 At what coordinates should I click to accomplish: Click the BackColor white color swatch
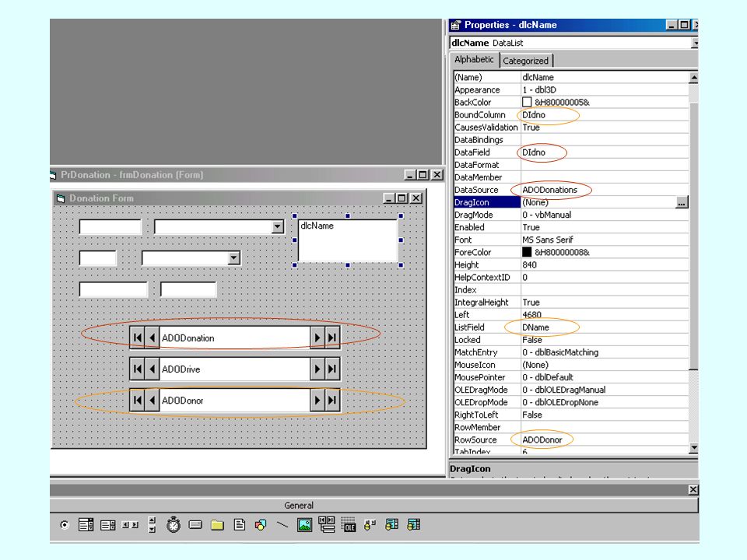[527, 102]
